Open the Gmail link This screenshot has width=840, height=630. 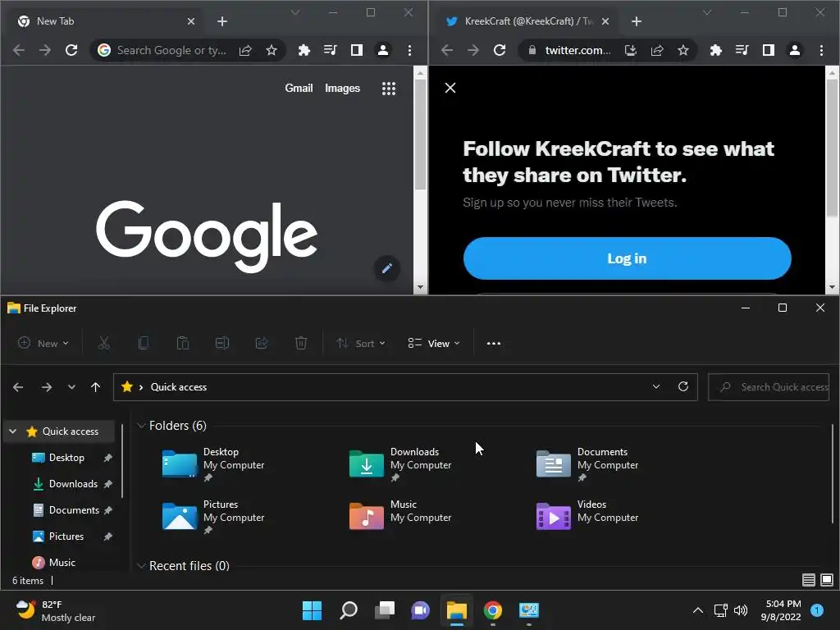(x=299, y=89)
